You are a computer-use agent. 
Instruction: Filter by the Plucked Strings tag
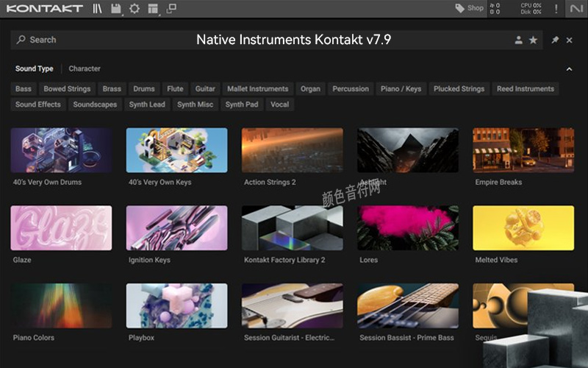coord(459,89)
